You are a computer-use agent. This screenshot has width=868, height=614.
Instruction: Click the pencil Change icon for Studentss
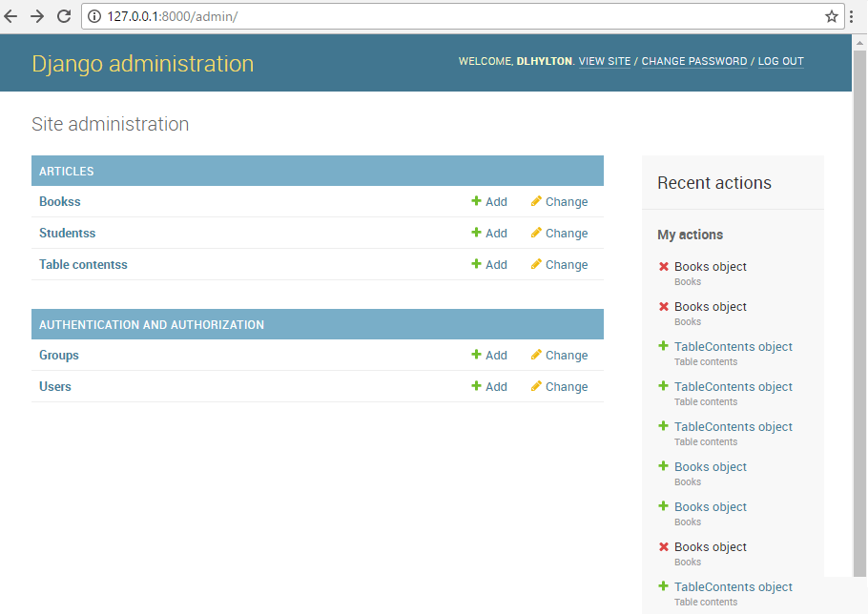tap(539, 233)
